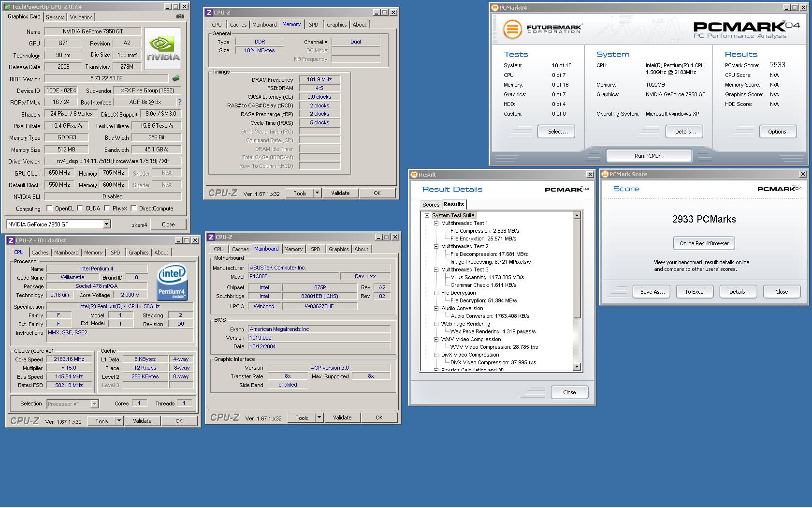Click the Result Details vertical scrollbar thumb

(577, 269)
